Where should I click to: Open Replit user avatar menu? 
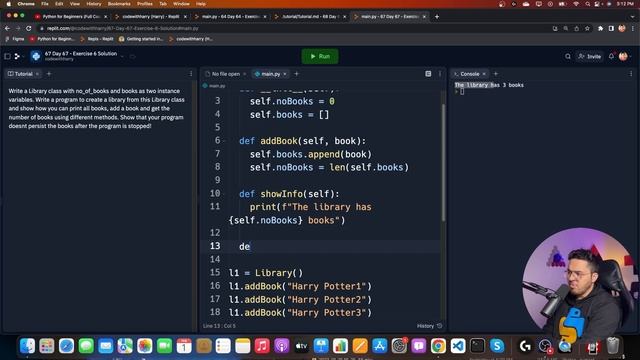click(623, 56)
